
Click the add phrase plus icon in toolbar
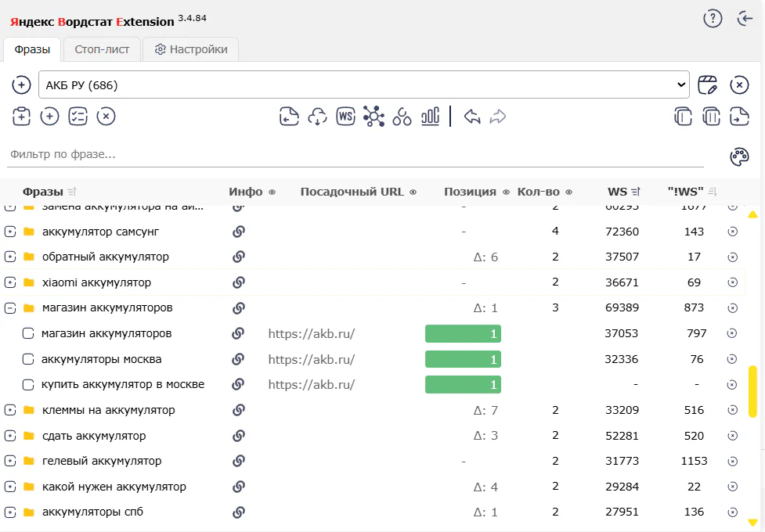pos(49,117)
